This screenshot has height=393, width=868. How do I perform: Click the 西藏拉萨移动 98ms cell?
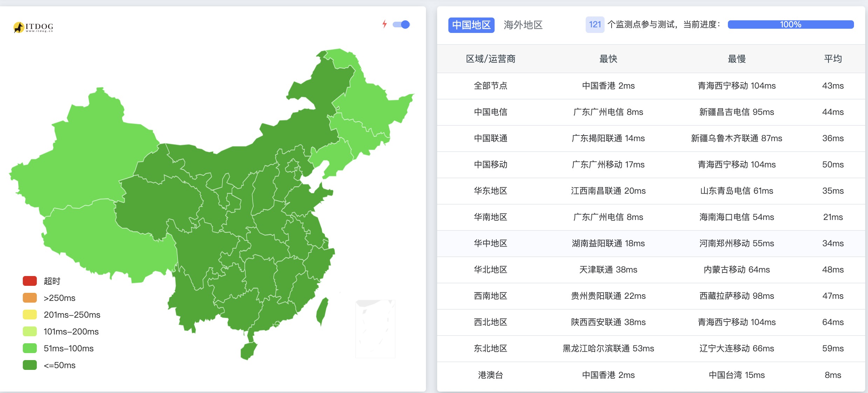pyautogui.click(x=737, y=296)
